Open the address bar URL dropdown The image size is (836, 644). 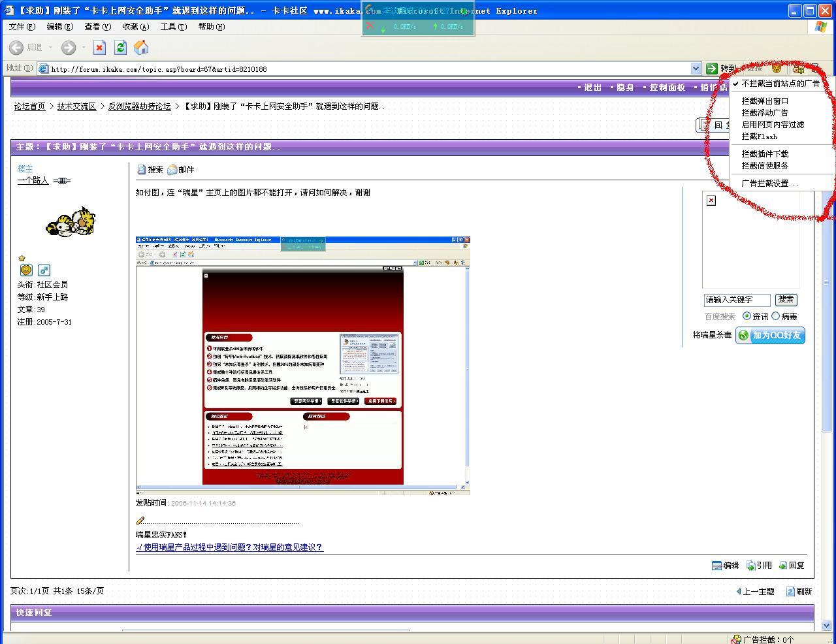pos(696,69)
